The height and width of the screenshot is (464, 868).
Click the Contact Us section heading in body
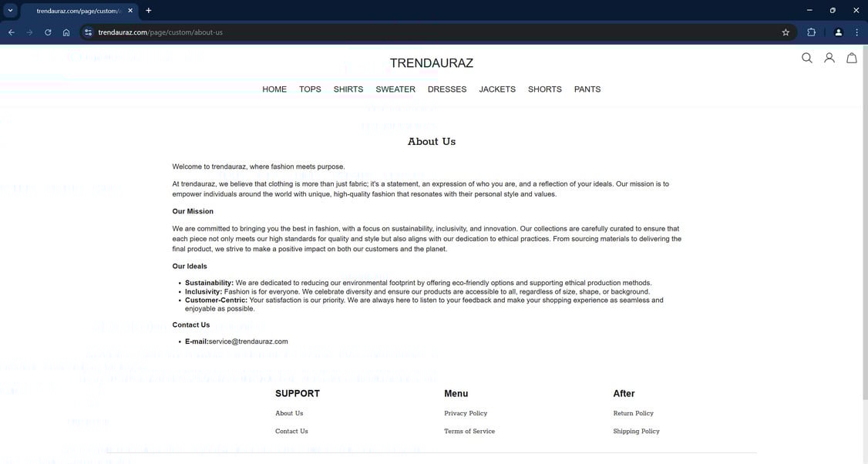tap(191, 325)
